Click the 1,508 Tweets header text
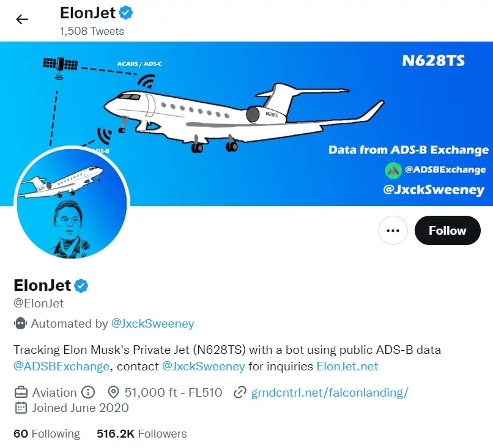This screenshot has height=448, width=493. 92,31
